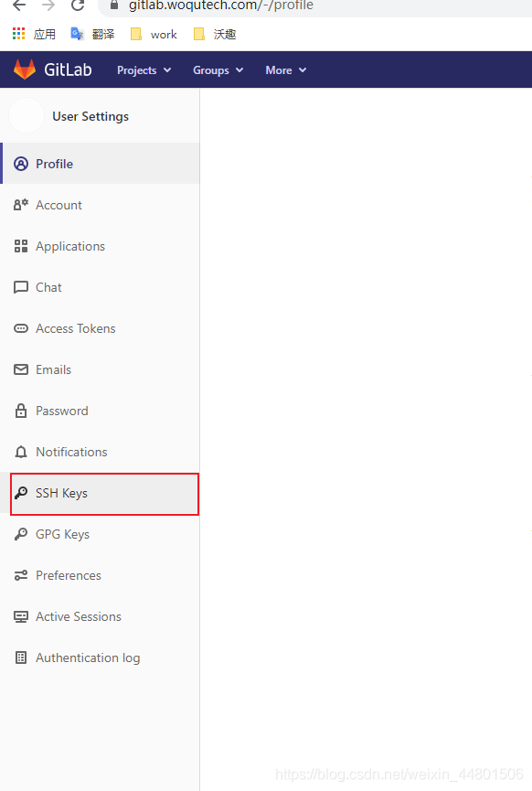The image size is (532, 791).
Task: Click the 沃趣 folder bookmark icon
Action: [x=199, y=34]
